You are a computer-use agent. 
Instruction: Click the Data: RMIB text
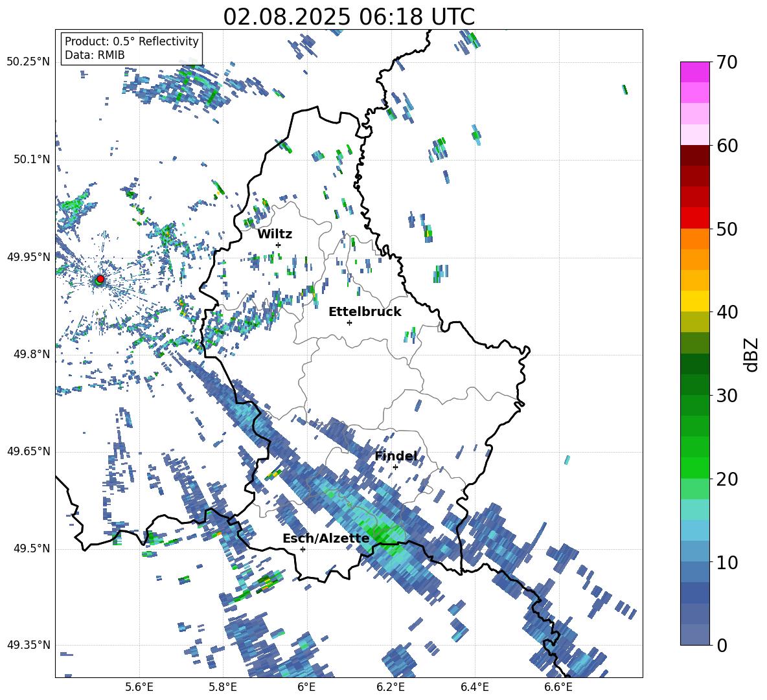click(x=95, y=55)
